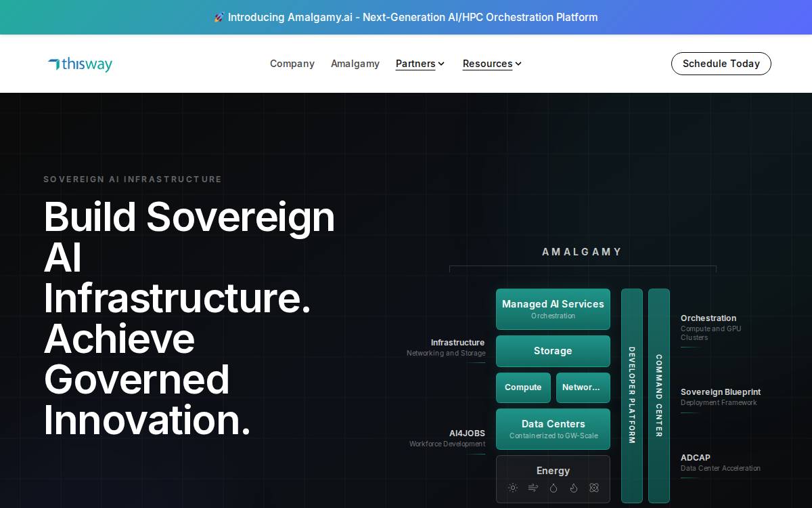Click the AI4JOBS label
The width and height of the screenshot is (812, 508).
tap(467, 433)
